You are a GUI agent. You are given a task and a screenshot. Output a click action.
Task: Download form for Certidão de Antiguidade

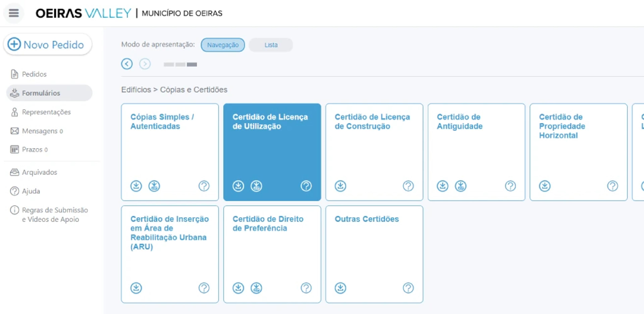tap(443, 186)
